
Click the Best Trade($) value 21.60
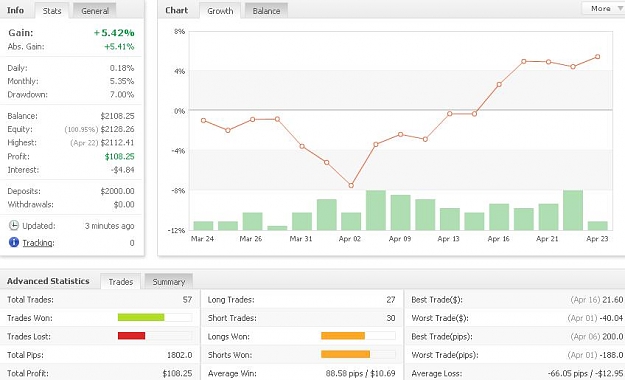pyautogui.click(x=613, y=299)
